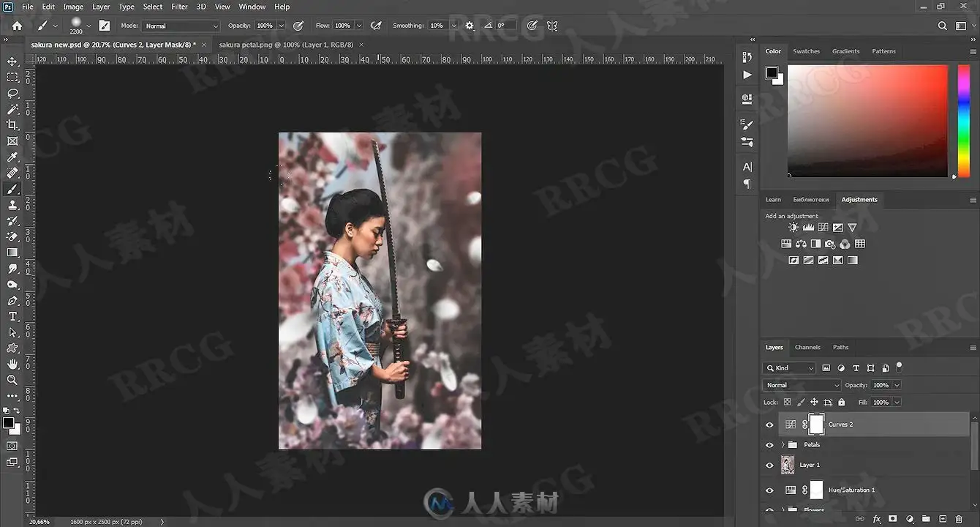Select the Clone Stamp tool
Image resolution: width=980 pixels, height=527 pixels.
tap(12, 205)
